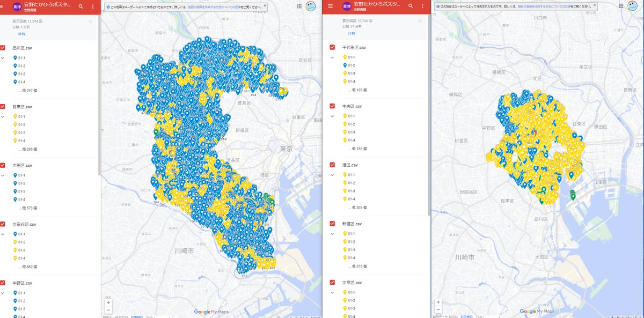644x318 pixels.
Task: Show the other 305 items in 港区.csv
Action: 357,207
